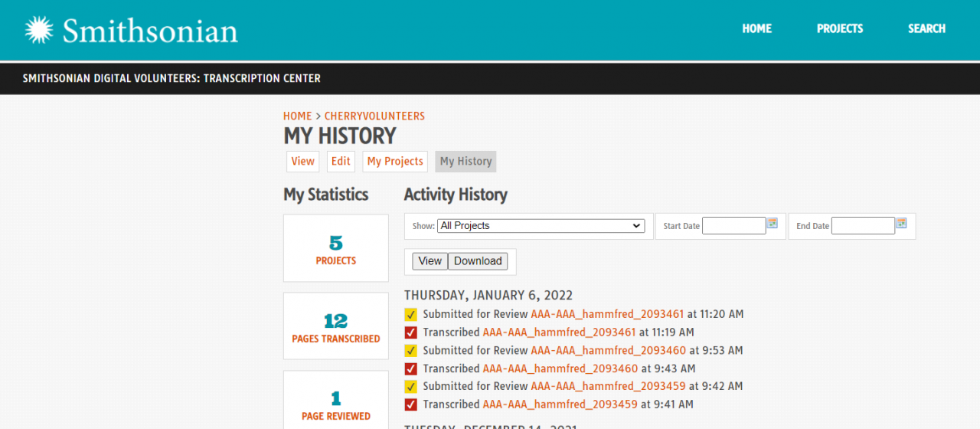The image size is (980, 429).
Task: Click the 'MY HISTORY' page title
Action: tap(340, 136)
